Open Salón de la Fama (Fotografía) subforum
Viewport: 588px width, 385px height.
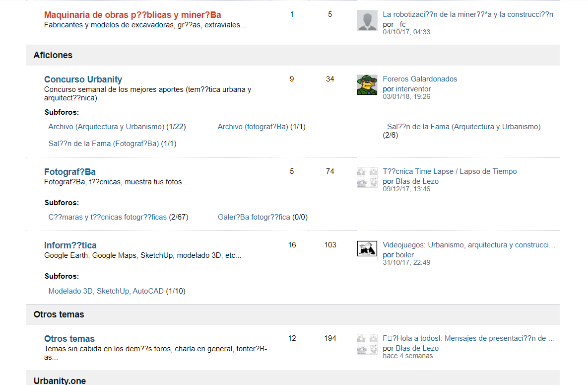(104, 144)
